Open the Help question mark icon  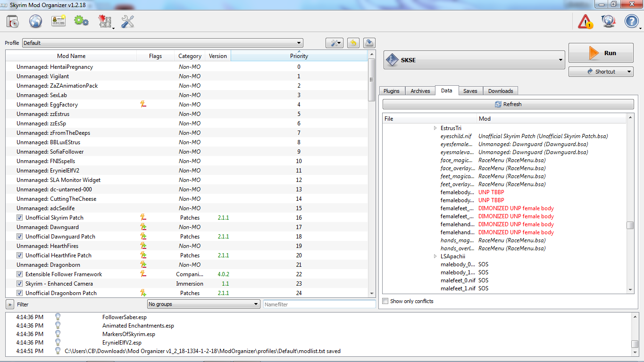pyautogui.click(x=631, y=21)
